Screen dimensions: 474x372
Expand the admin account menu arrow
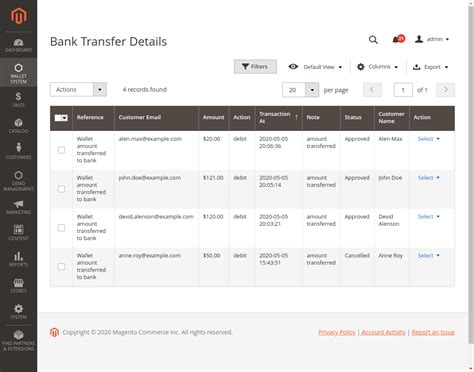[x=447, y=39]
